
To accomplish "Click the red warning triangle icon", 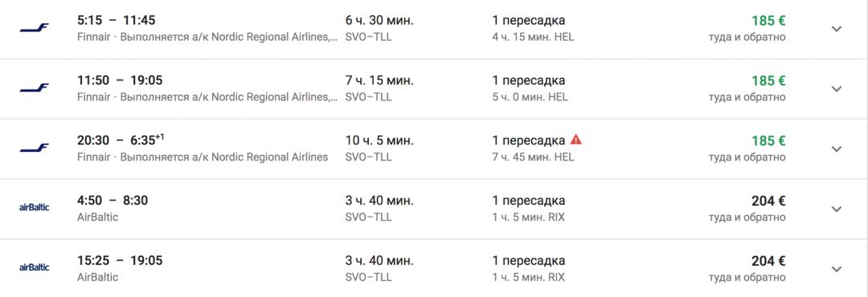I will click(576, 140).
